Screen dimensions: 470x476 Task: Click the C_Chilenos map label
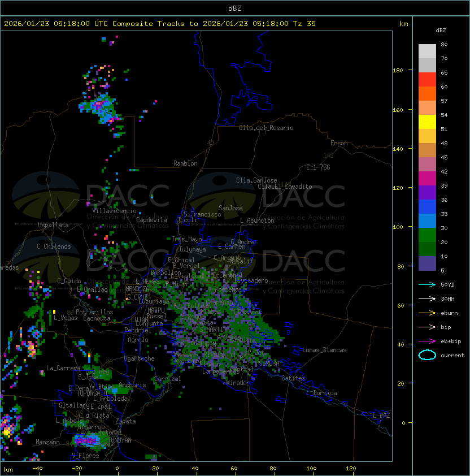click(x=54, y=246)
